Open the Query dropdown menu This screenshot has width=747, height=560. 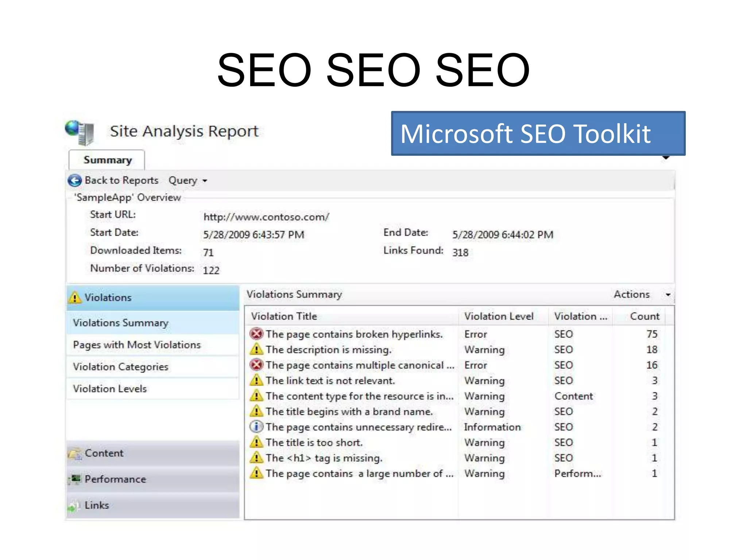pyautogui.click(x=187, y=180)
